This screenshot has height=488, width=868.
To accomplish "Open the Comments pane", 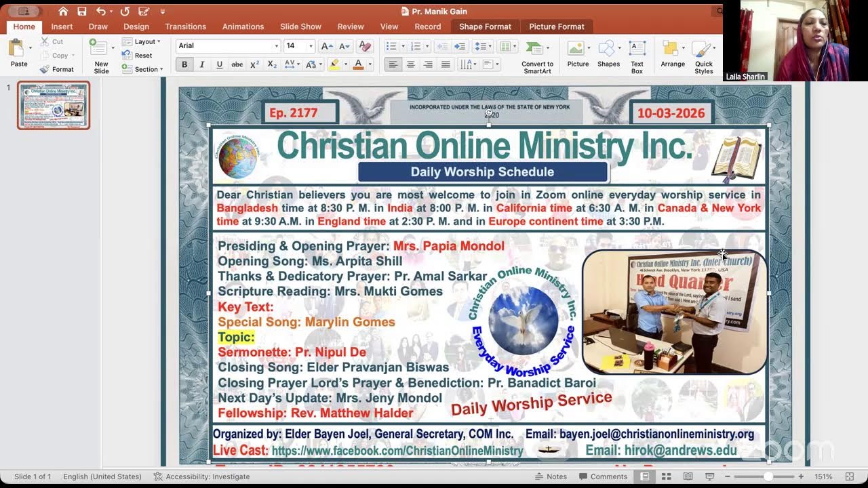I will 602,476.
